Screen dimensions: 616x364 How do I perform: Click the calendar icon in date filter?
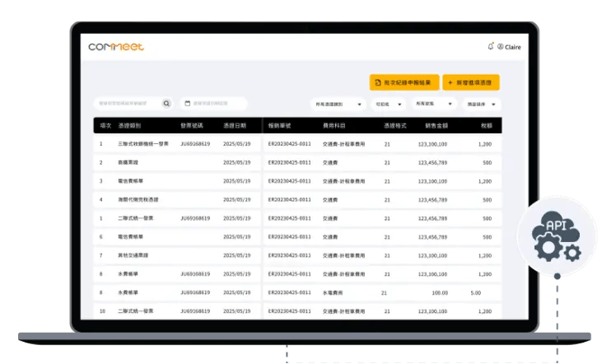click(188, 103)
